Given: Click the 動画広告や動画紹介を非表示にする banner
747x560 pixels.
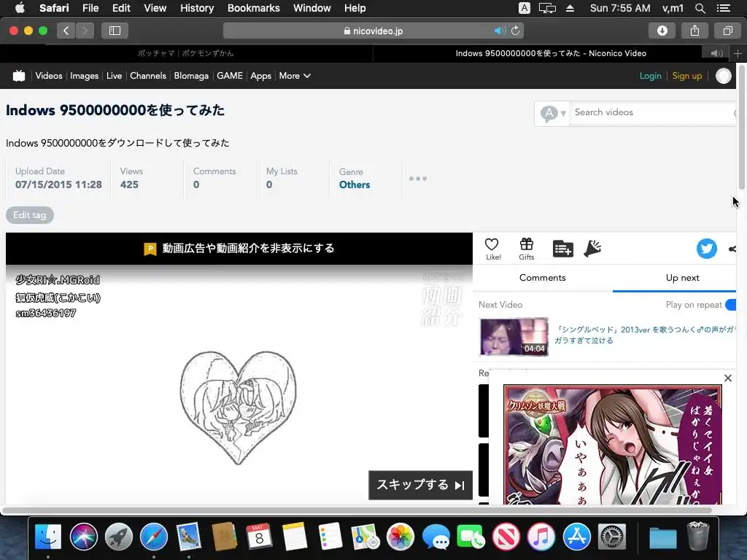Looking at the screenshot, I should pos(239,249).
